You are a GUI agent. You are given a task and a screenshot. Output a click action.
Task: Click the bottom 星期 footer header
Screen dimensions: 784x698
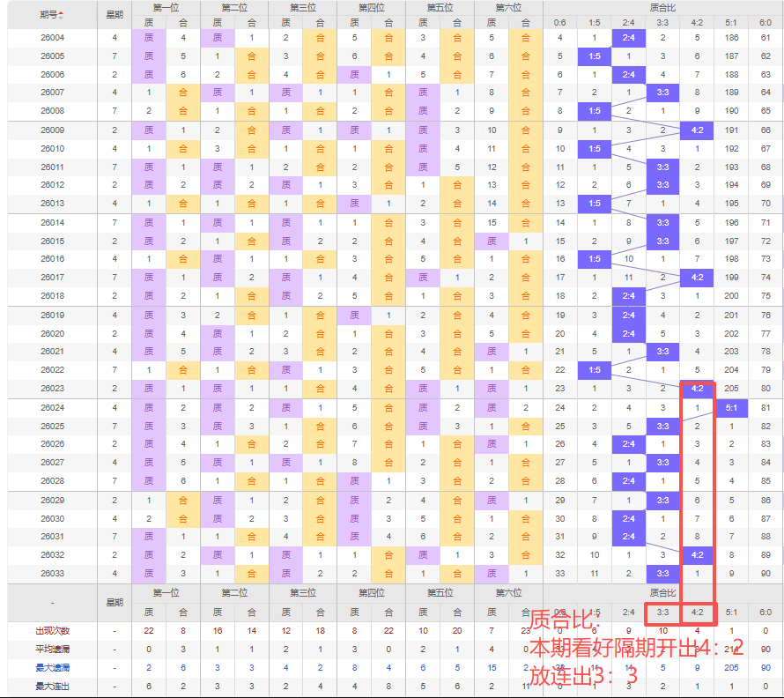115,603
